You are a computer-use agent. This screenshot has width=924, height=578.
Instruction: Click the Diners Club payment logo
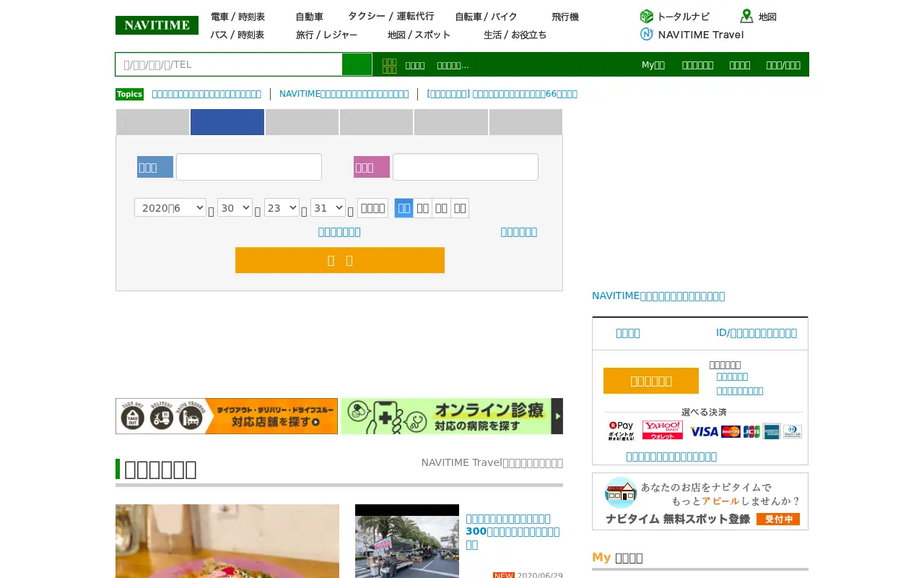(793, 431)
